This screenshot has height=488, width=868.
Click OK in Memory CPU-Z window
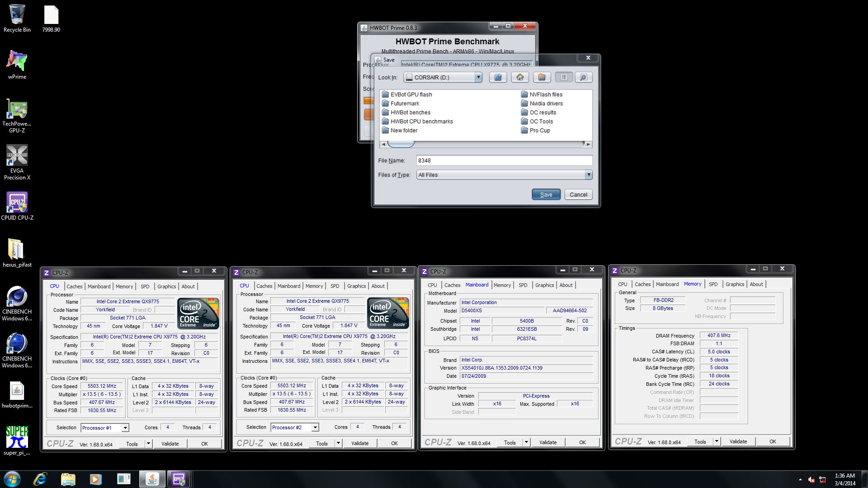pos(773,441)
